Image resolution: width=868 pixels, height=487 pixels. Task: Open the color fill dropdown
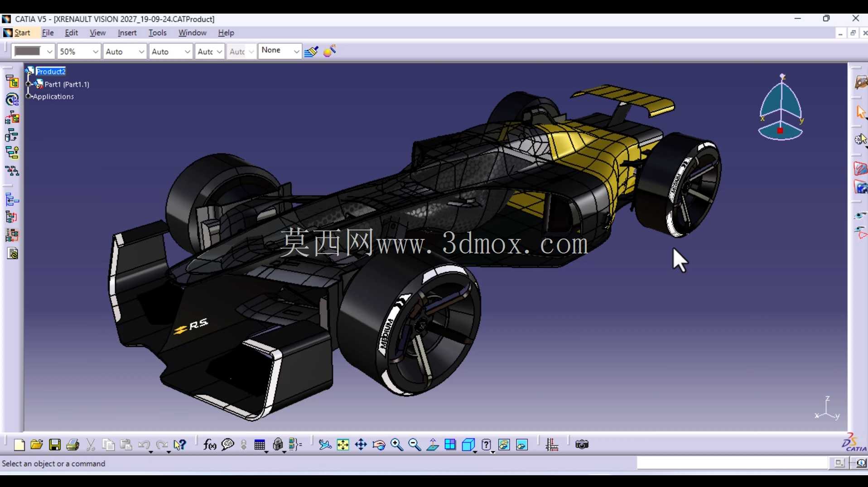(x=49, y=52)
